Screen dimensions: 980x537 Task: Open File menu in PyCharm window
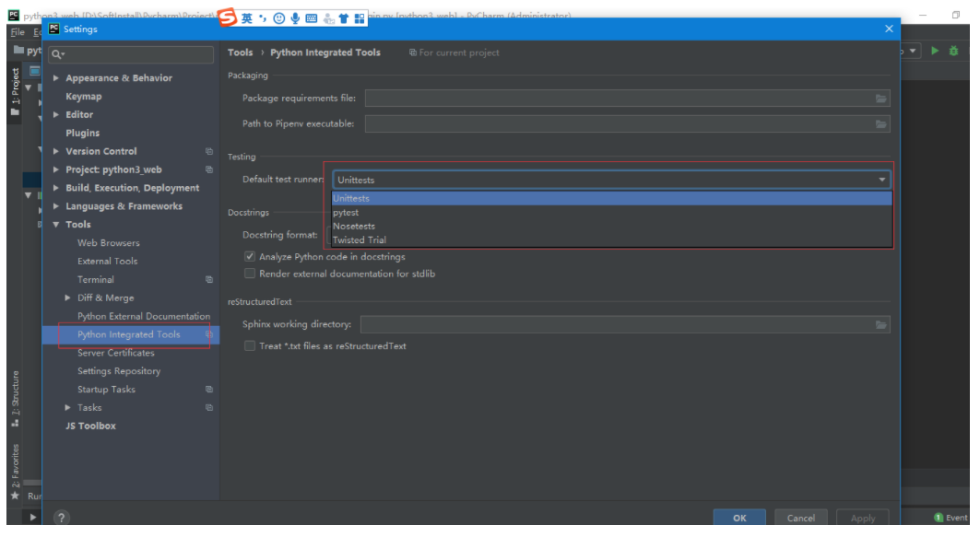[18, 32]
